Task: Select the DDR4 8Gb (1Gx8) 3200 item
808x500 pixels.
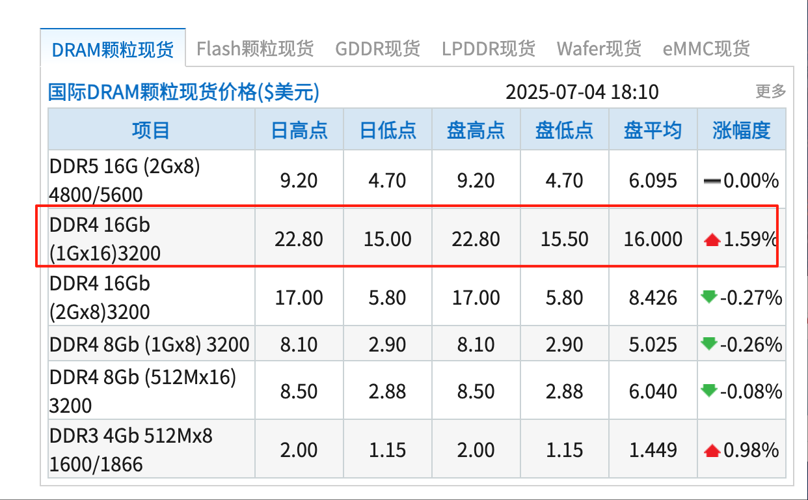Action: tap(149, 344)
